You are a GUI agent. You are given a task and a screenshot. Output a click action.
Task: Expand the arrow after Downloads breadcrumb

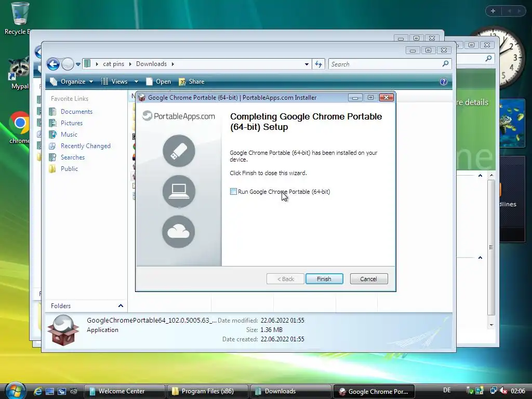[172, 64]
